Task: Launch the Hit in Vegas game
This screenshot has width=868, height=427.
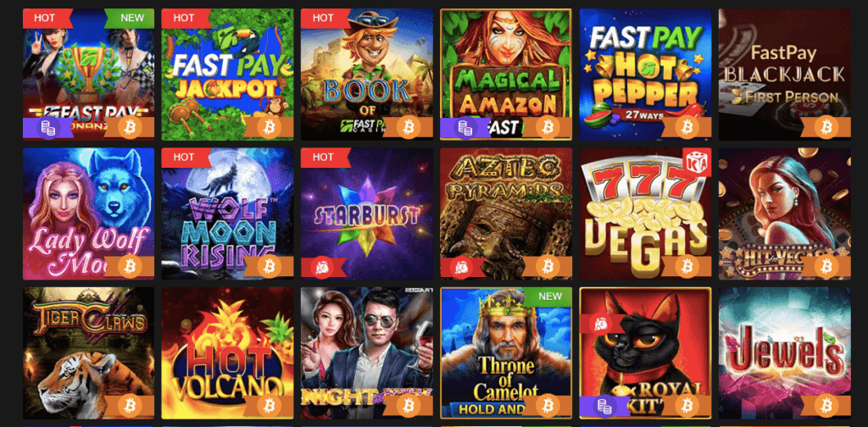Action: 785,213
